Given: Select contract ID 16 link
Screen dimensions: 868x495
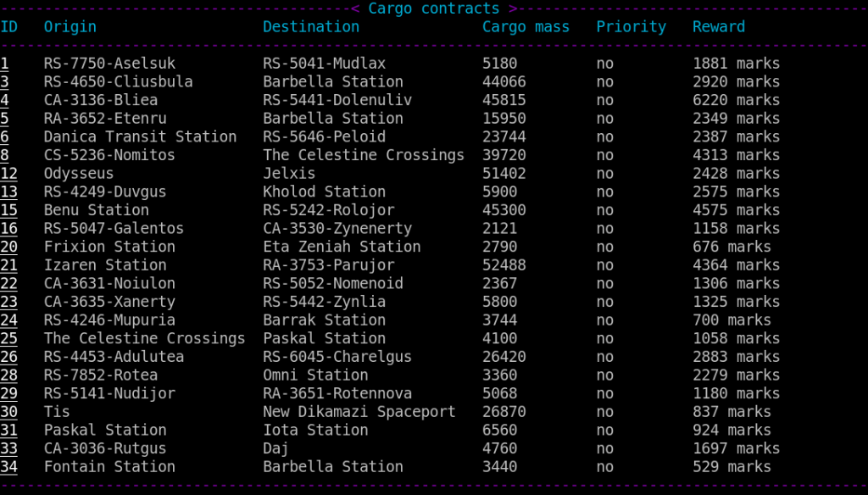Looking at the screenshot, I should pyautogui.click(x=8, y=228).
